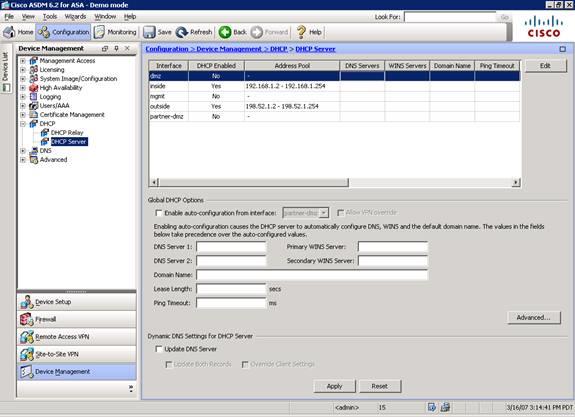Toggle Update Both Records checkbox
The width and height of the screenshot is (575, 417).
pyautogui.click(x=168, y=364)
